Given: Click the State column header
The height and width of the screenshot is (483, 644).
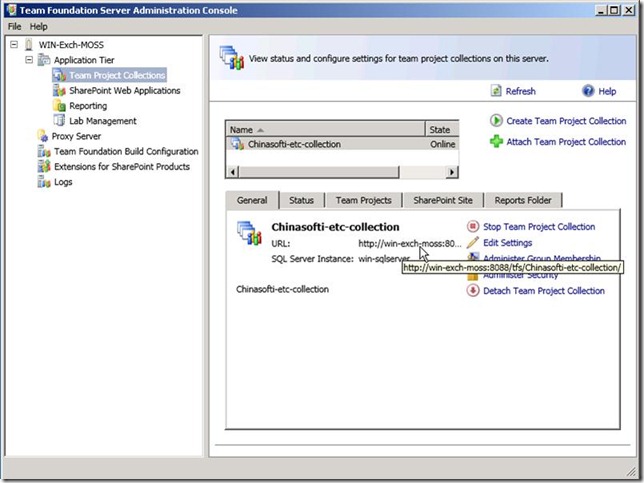Looking at the screenshot, I should pyautogui.click(x=442, y=130).
